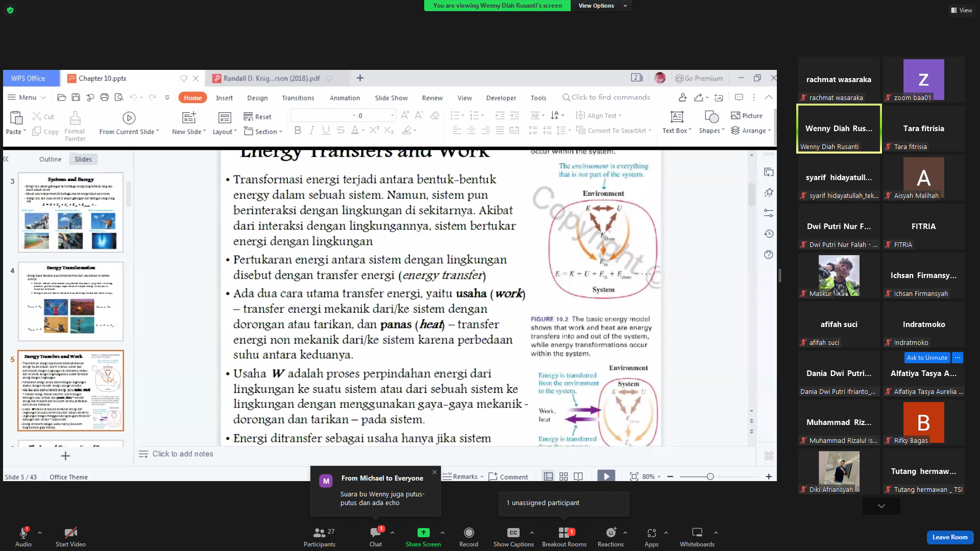Toggle Normal view in status bar
980x551 pixels.
(x=548, y=477)
